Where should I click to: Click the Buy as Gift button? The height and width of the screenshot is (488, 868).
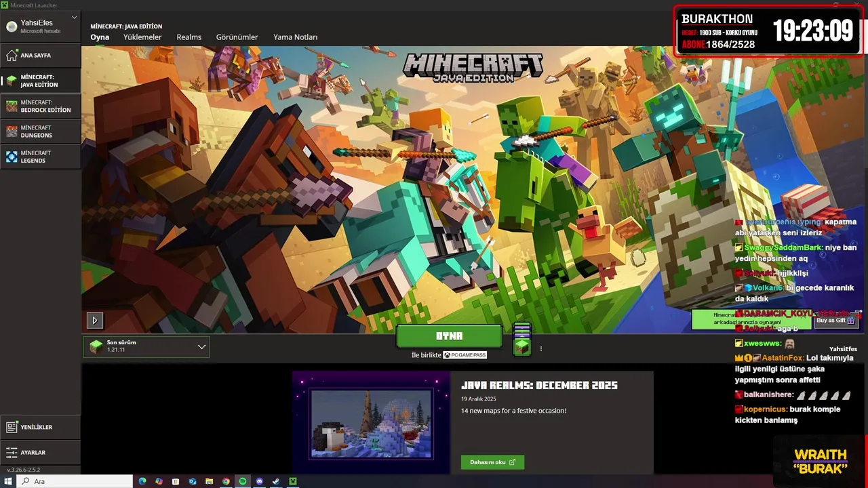[835, 321]
